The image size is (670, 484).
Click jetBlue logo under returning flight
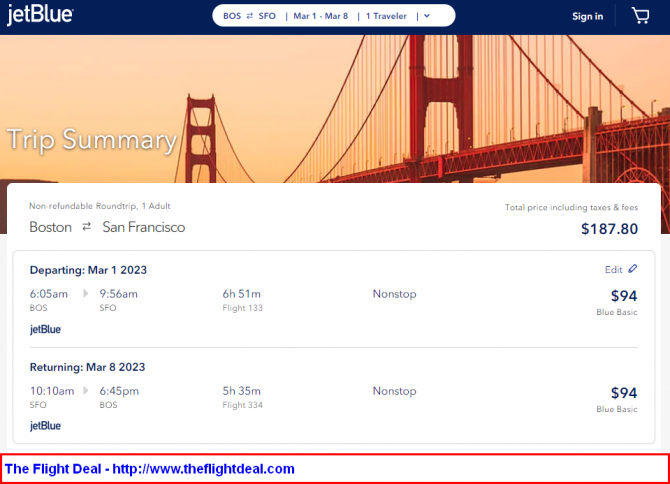(x=45, y=426)
